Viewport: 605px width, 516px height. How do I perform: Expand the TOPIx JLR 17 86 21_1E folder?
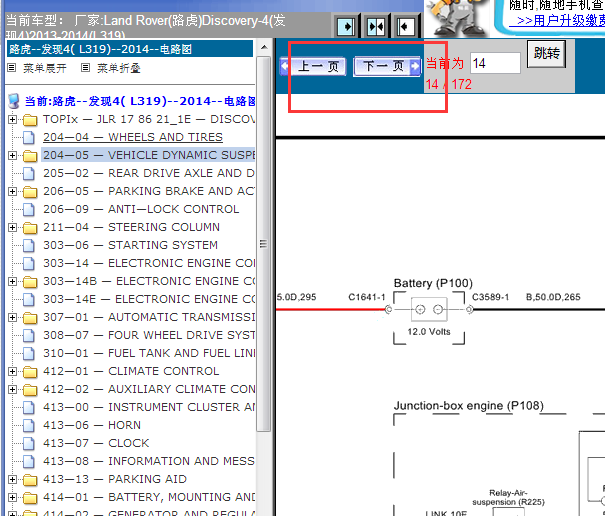pyautogui.click(x=12, y=119)
